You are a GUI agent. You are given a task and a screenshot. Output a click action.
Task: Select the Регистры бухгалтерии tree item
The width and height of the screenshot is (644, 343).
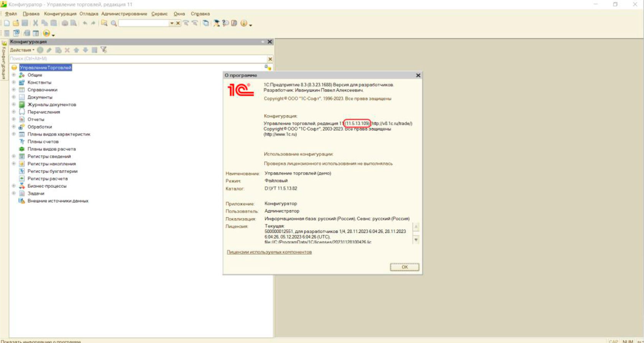pos(53,171)
